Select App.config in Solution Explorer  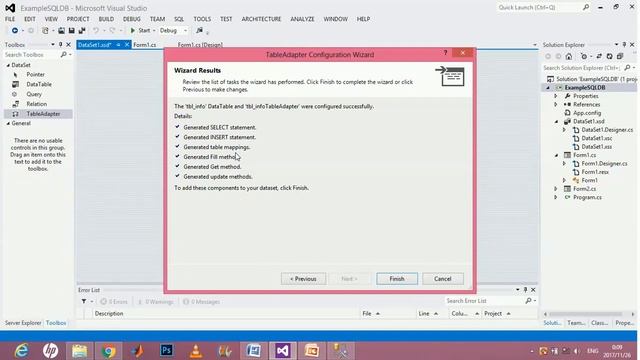pos(587,113)
